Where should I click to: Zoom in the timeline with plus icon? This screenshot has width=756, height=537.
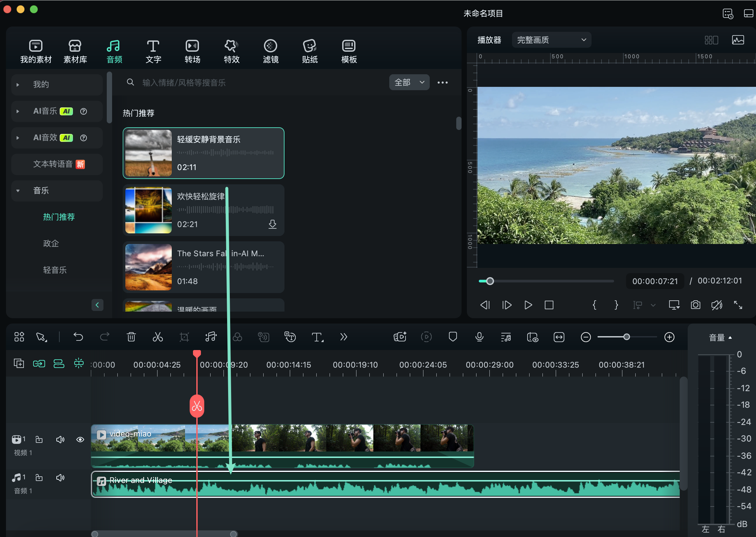tap(669, 337)
